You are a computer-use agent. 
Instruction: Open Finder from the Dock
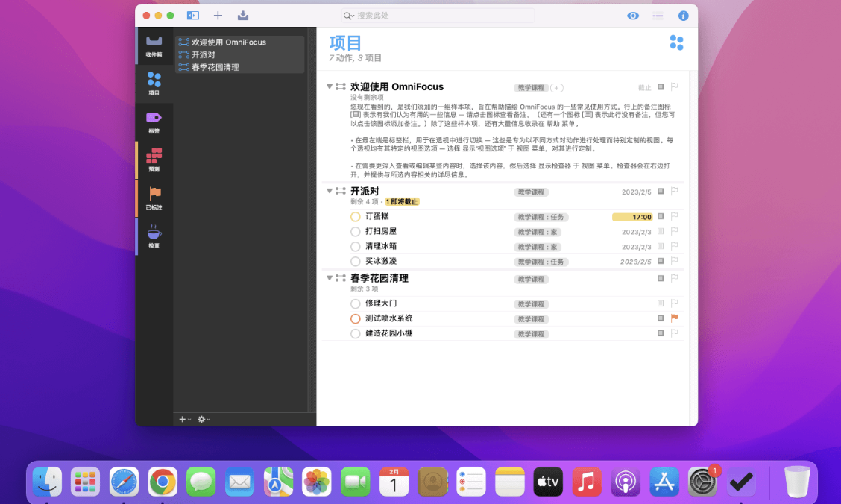pyautogui.click(x=47, y=482)
